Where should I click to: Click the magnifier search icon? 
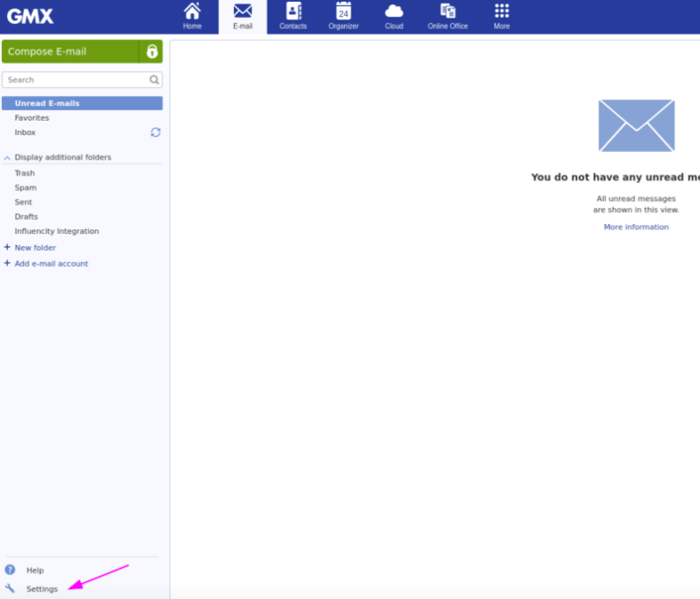154,80
